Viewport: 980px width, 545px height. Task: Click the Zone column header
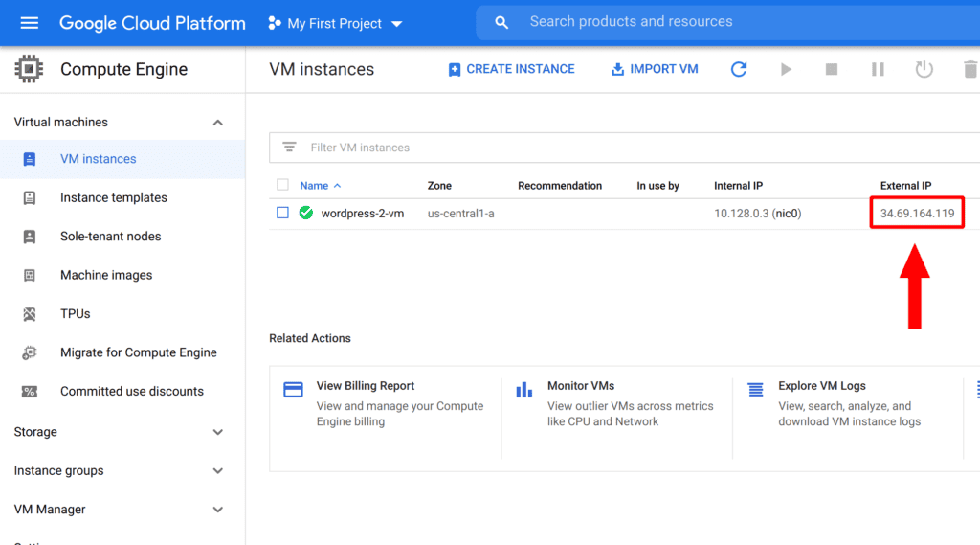click(439, 186)
